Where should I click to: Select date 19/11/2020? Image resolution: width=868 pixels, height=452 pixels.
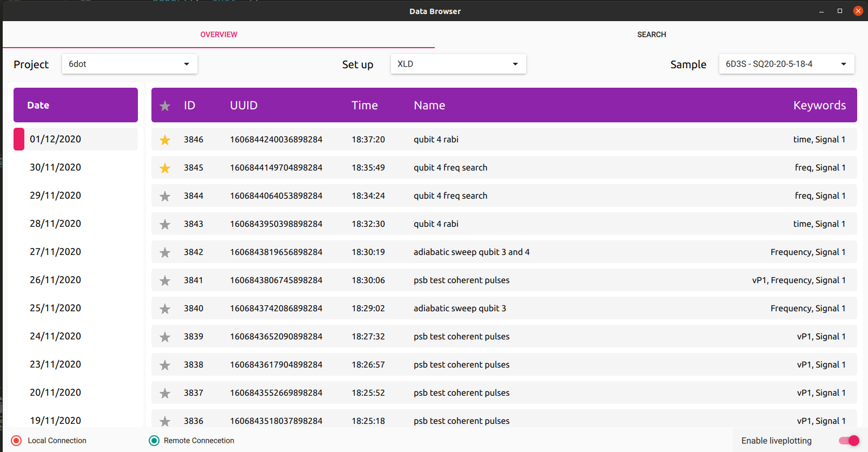click(76, 419)
